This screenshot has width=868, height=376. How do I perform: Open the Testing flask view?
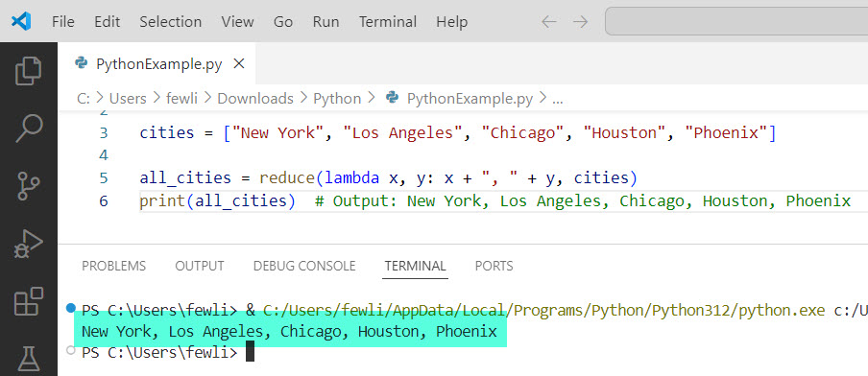pyautogui.click(x=28, y=359)
